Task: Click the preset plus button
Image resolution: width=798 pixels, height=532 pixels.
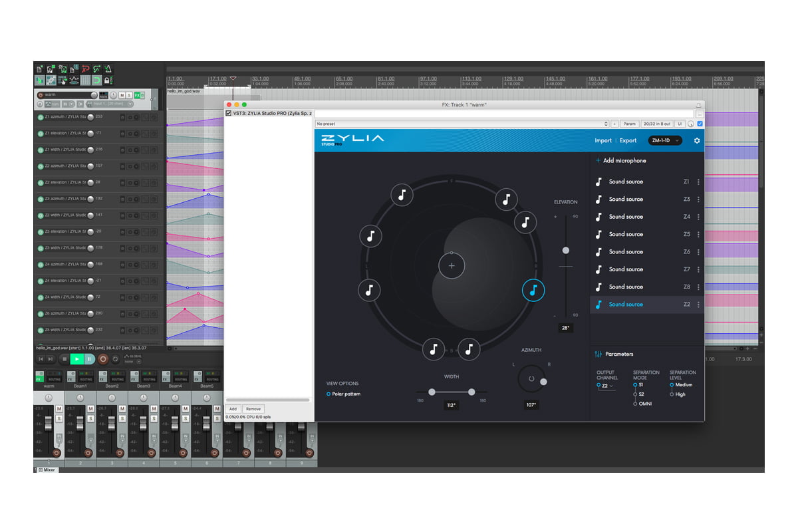Action: pos(614,124)
